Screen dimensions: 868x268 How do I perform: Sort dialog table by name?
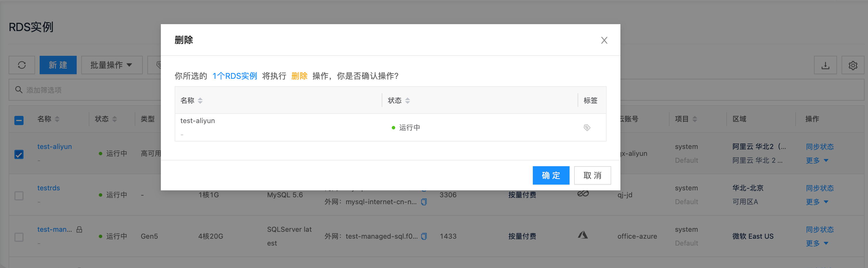(200, 101)
